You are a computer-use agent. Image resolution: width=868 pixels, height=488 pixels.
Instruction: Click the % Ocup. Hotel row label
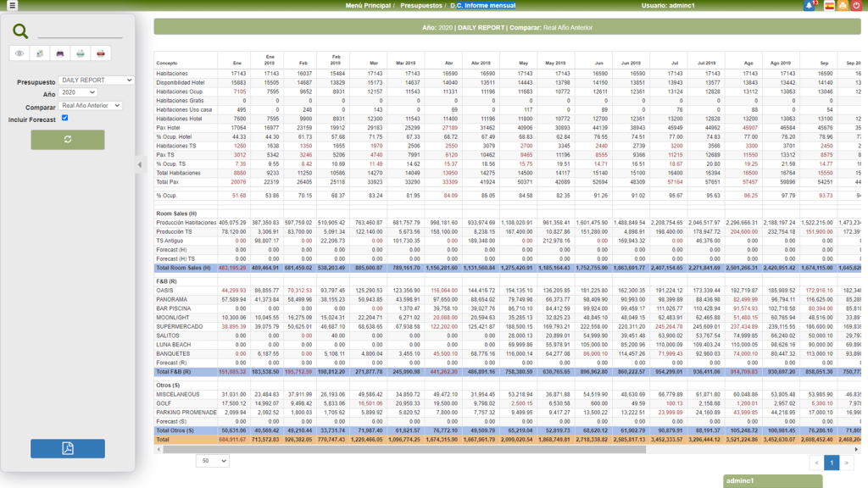[x=174, y=136]
